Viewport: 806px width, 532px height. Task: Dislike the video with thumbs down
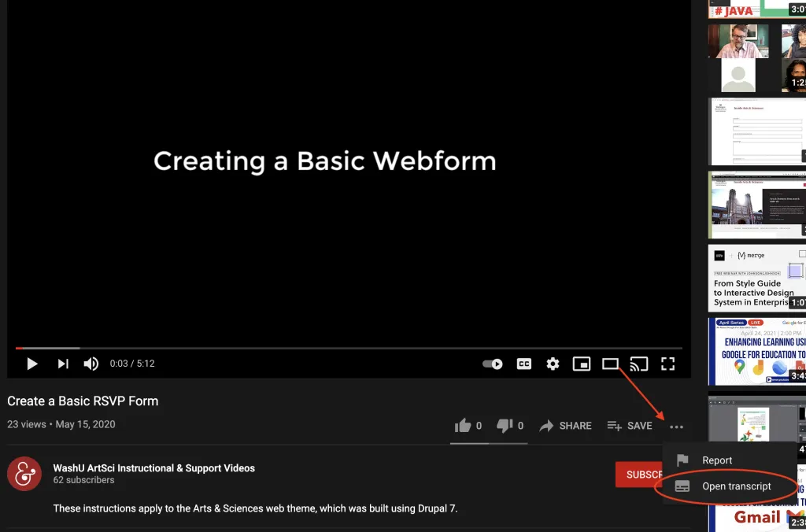[x=505, y=425]
